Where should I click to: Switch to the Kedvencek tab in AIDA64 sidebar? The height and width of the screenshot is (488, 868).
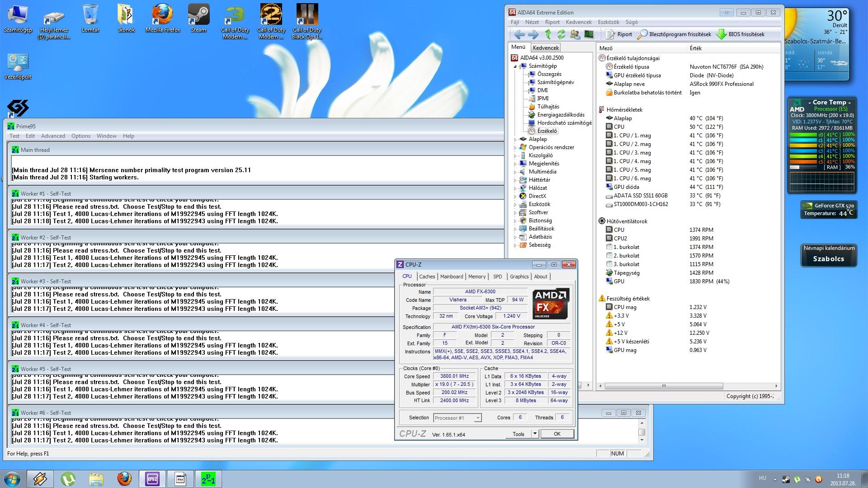coord(546,47)
